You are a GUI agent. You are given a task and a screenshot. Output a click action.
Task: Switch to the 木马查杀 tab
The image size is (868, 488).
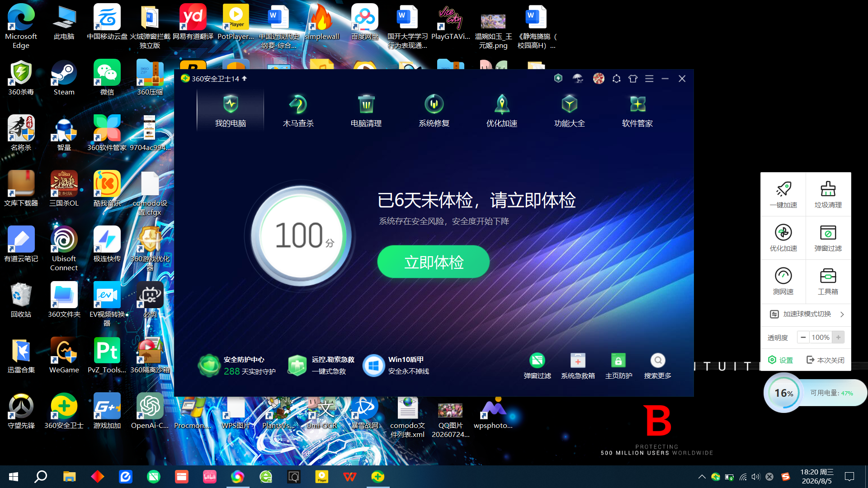(298, 111)
